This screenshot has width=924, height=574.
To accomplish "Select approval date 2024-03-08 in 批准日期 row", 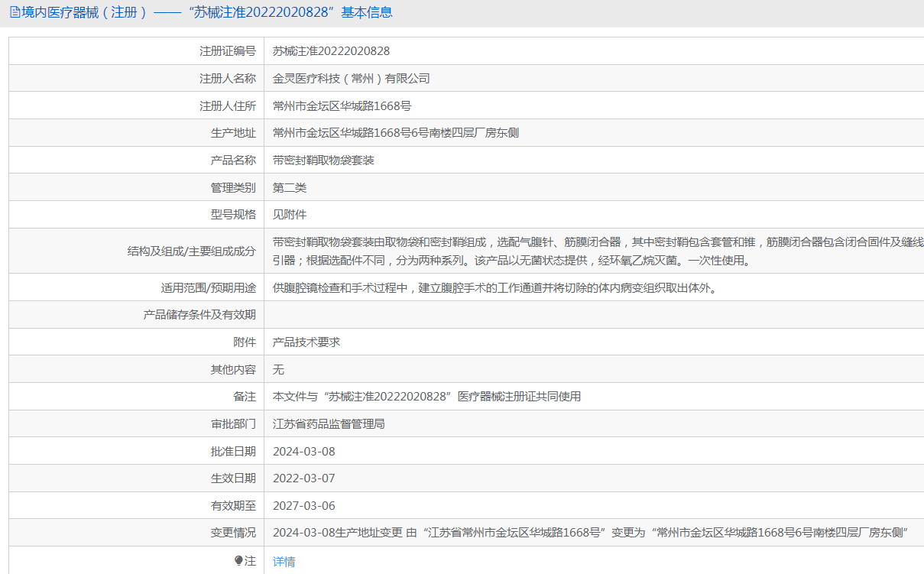I will click(x=304, y=452).
